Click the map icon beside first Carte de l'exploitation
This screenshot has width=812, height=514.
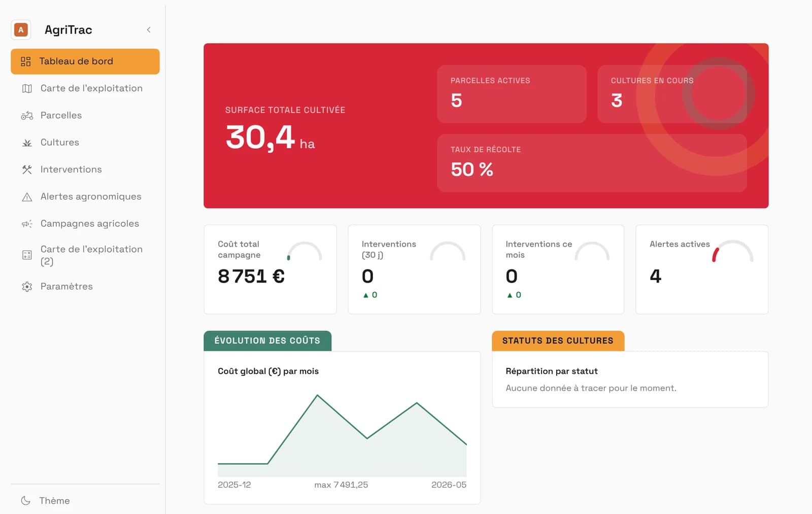tap(27, 89)
